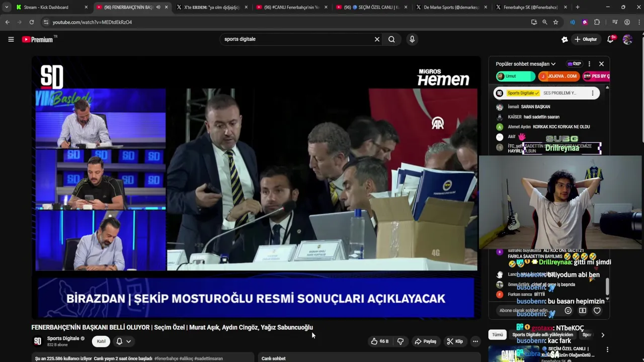Open the blue sound wave extension
The width and height of the screenshot is (644, 362).
pyautogui.click(x=572, y=22)
